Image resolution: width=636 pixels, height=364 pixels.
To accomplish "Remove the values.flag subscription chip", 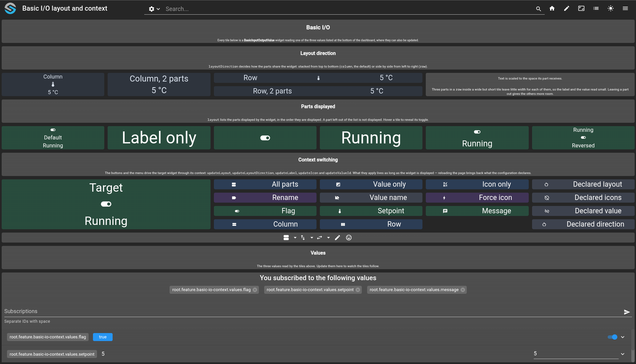I will click(255, 290).
